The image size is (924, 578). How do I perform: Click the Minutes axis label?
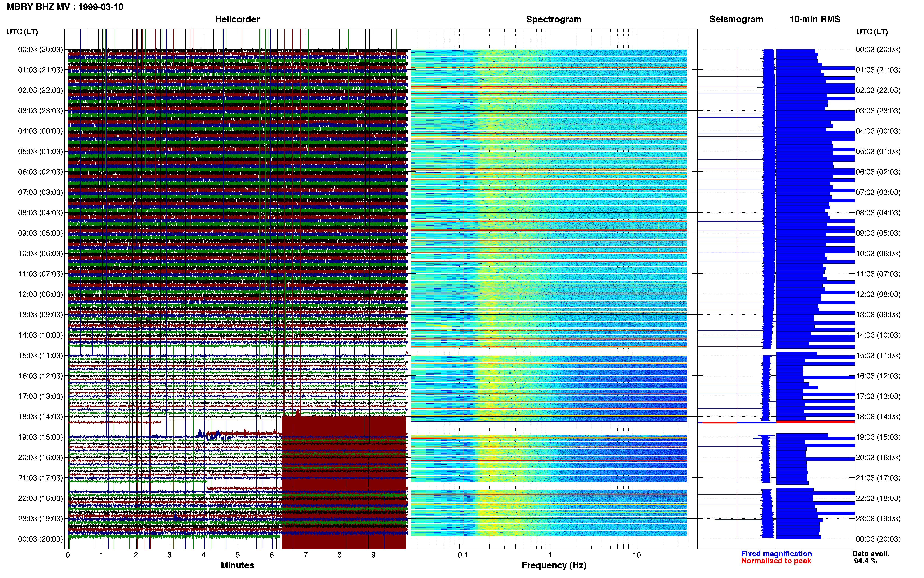[237, 565]
